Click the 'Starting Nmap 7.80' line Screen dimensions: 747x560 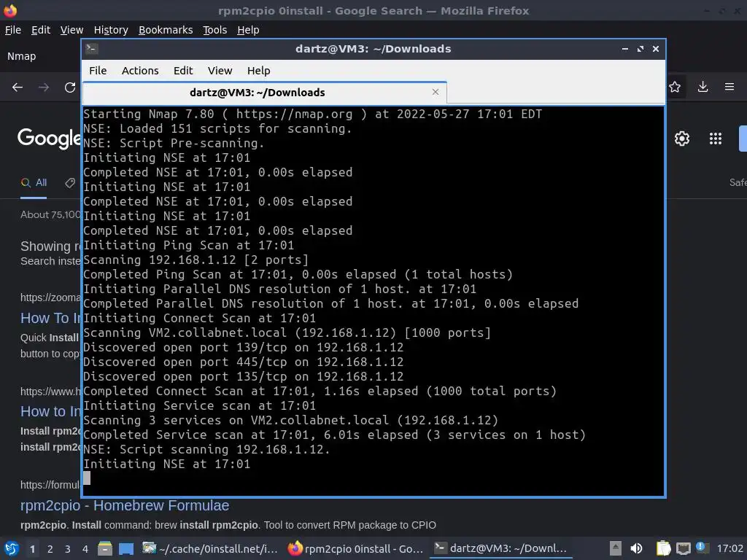[x=312, y=114]
